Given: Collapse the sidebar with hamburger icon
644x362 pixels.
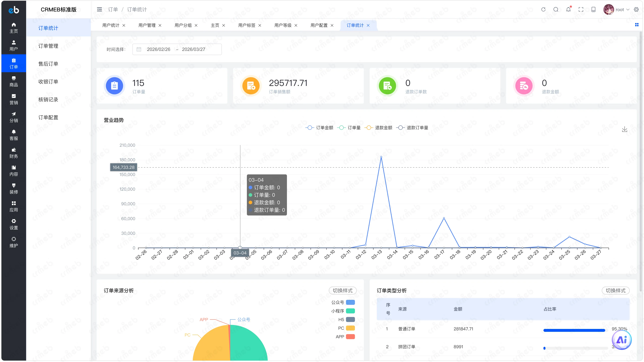Looking at the screenshot, I should (99, 9).
